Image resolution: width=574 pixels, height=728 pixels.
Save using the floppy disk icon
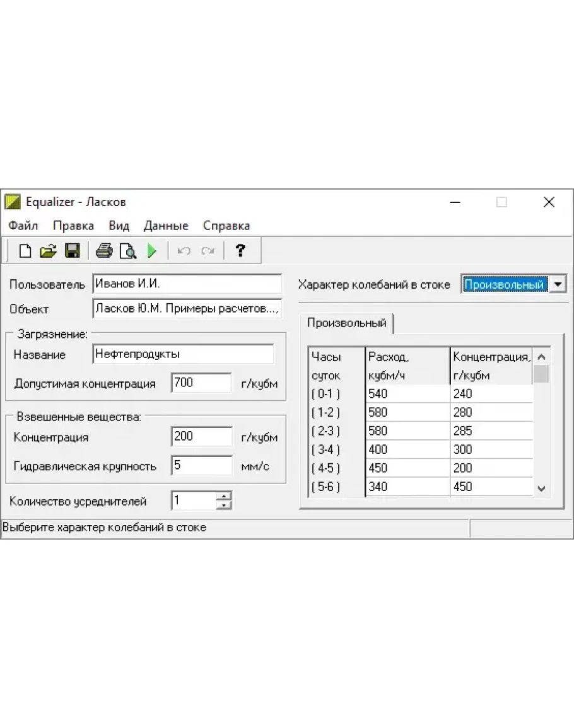[x=72, y=251]
